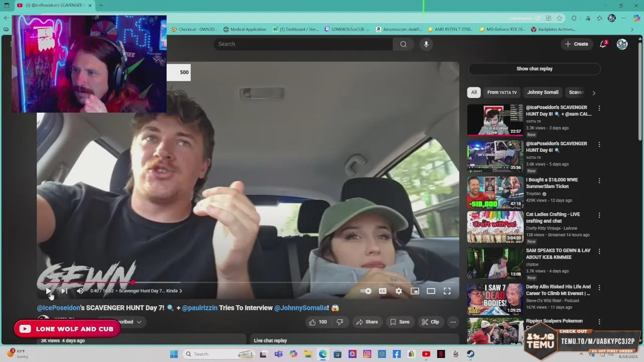
Task: Open Netflix from the taskbar
Action: click(x=441, y=354)
